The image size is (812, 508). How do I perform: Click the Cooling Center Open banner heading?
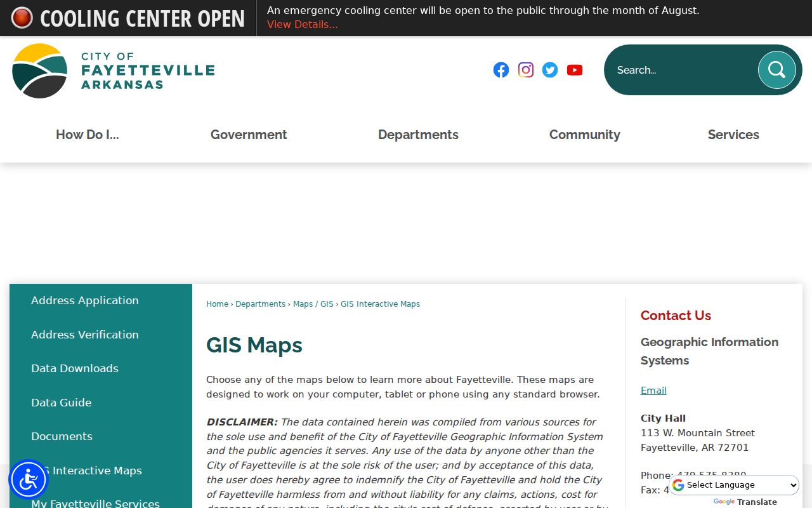142,18
